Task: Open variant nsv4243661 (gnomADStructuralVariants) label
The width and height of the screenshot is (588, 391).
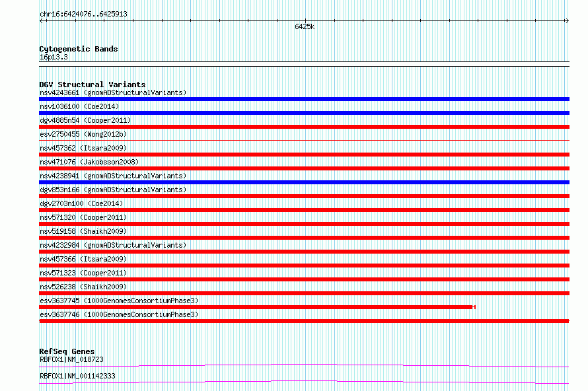Action: click(x=113, y=92)
